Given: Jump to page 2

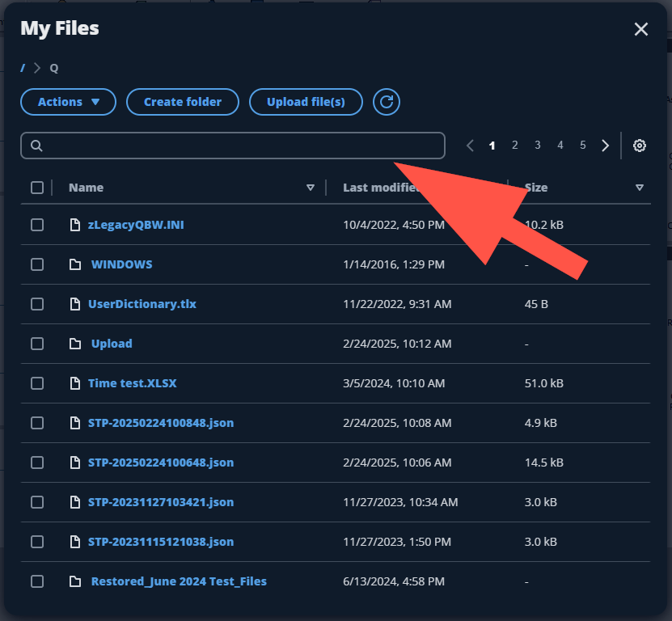Looking at the screenshot, I should pyautogui.click(x=514, y=145).
